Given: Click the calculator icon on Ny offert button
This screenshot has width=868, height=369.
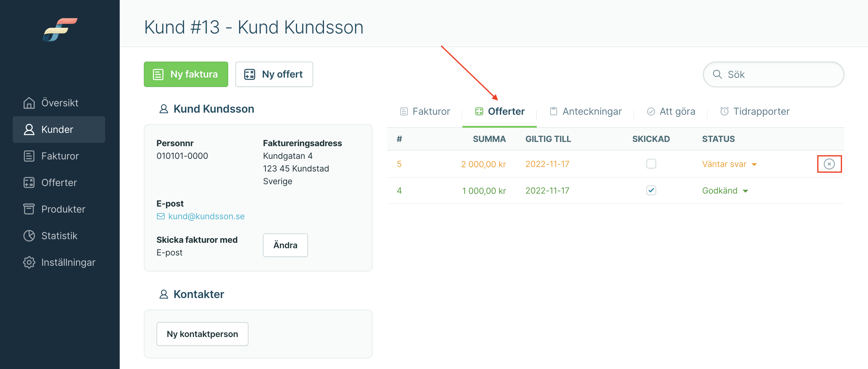Looking at the screenshot, I should (x=249, y=74).
